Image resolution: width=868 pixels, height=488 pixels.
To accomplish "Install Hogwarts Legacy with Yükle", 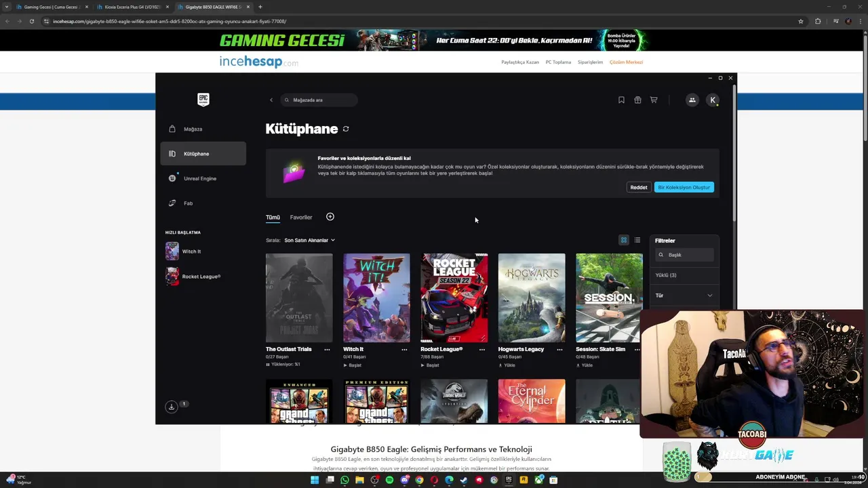I will (507, 365).
